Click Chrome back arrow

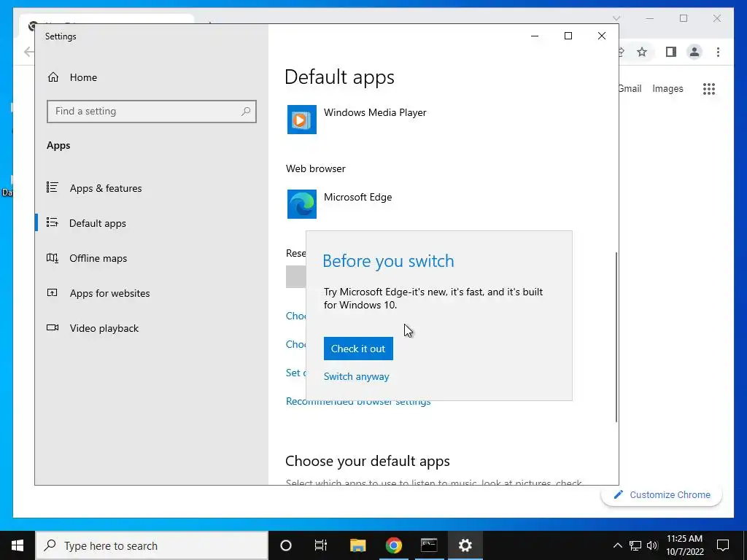28,52
